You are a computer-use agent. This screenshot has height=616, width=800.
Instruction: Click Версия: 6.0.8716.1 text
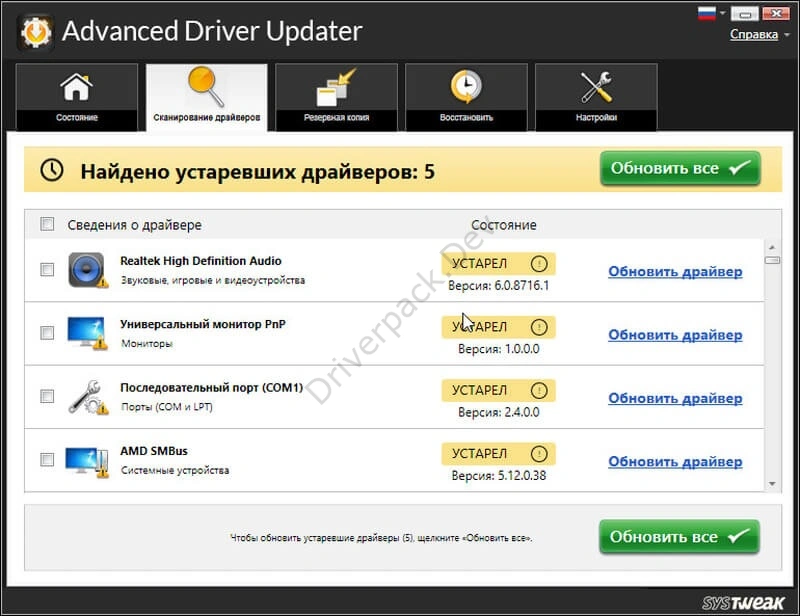[x=498, y=285]
